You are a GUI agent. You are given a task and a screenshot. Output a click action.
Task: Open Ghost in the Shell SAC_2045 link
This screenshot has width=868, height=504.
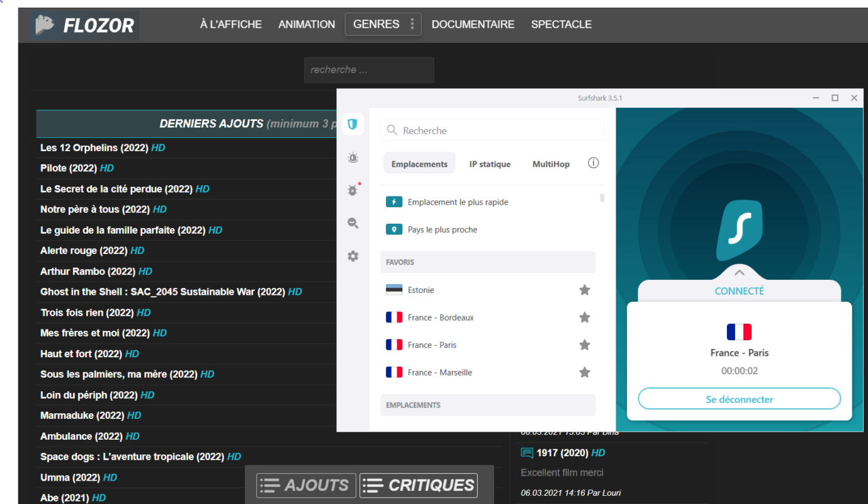171,292
